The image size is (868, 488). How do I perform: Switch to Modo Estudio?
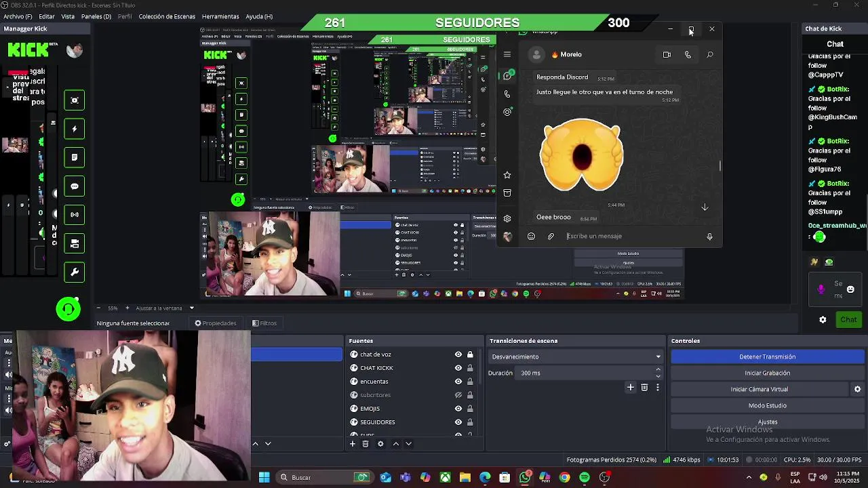click(768, 405)
